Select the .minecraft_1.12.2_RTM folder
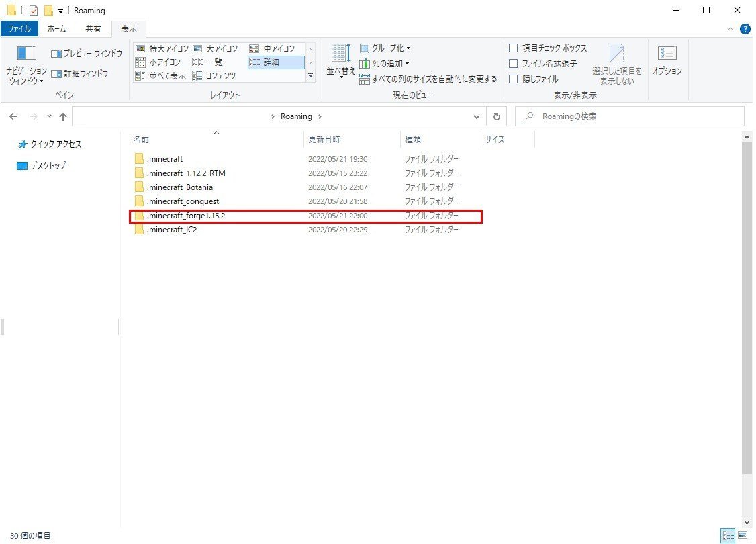Image resolution: width=756 pixels, height=544 pixels. pyautogui.click(x=305, y=173)
